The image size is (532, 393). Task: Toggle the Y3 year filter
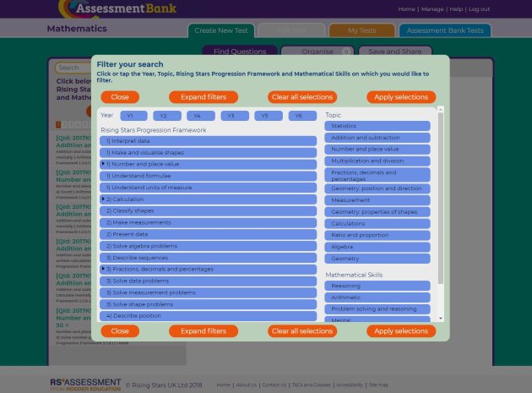pos(235,116)
